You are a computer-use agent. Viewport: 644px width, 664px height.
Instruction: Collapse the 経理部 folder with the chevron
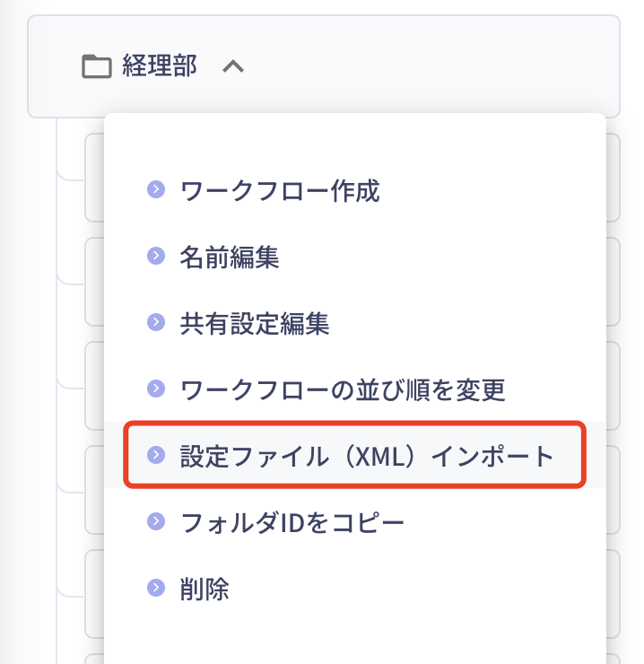click(232, 66)
